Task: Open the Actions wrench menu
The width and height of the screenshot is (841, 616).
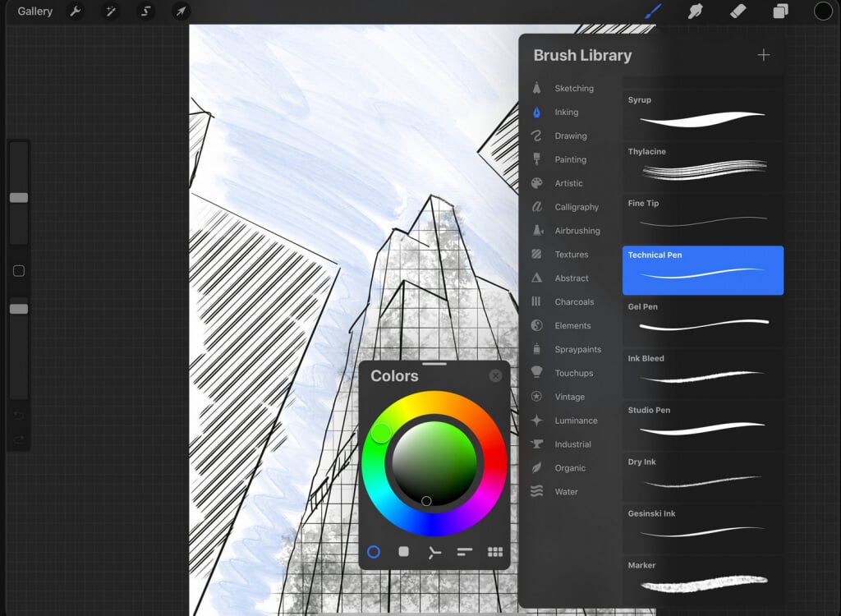Action: [76, 11]
